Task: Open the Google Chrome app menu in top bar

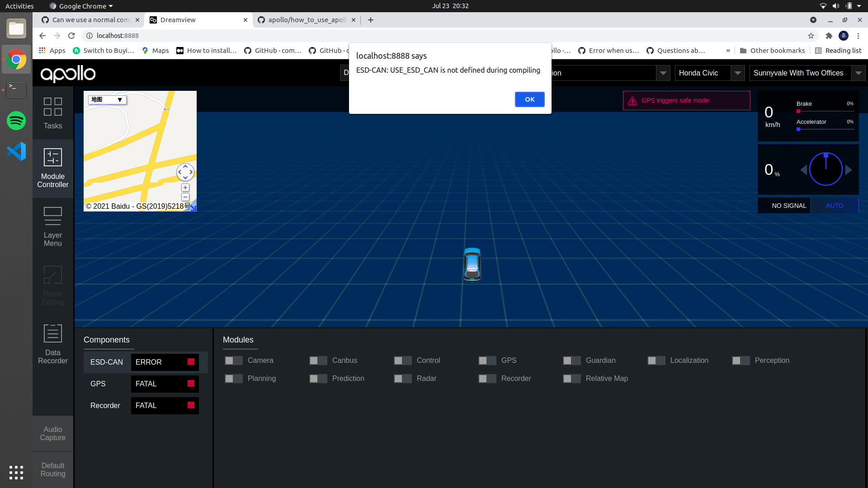Action: [81, 6]
